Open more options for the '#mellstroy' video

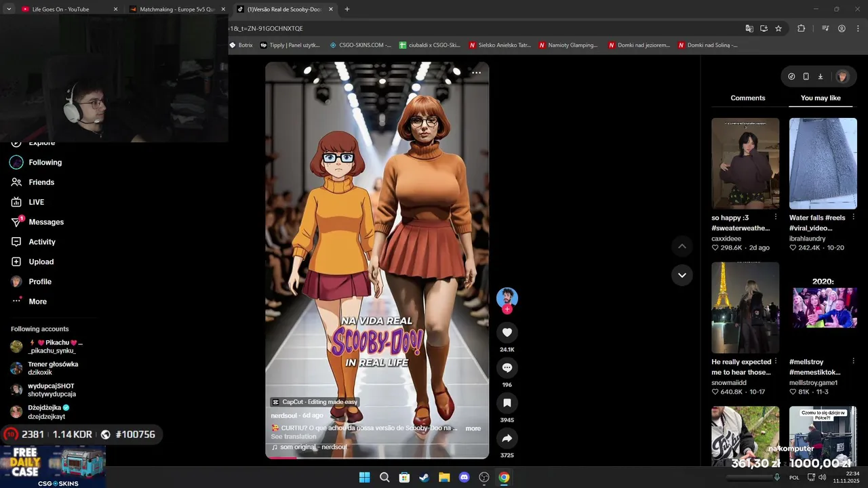(x=854, y=361)
